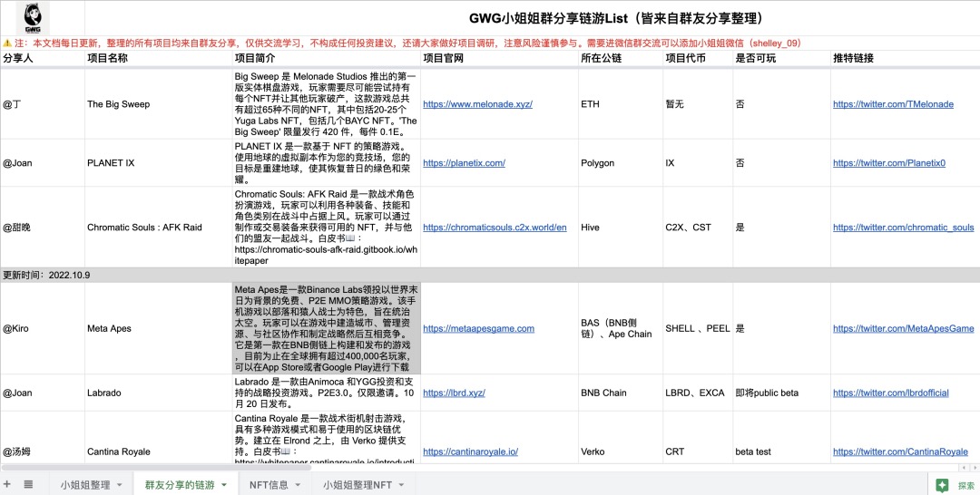980x495 pixels.
Task: Open dropdown arrow on 群友分享的链游 tab
Action: [224, 485]
